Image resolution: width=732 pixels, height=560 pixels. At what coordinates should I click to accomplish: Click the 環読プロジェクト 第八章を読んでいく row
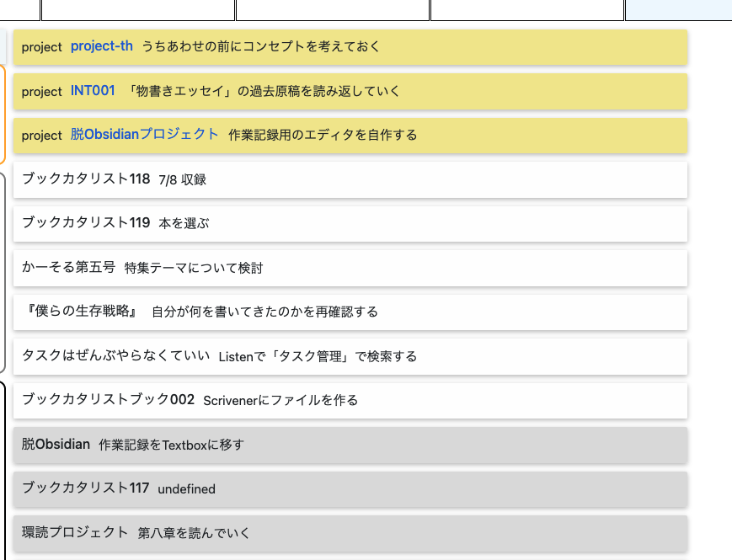click(x=350, y=533)
